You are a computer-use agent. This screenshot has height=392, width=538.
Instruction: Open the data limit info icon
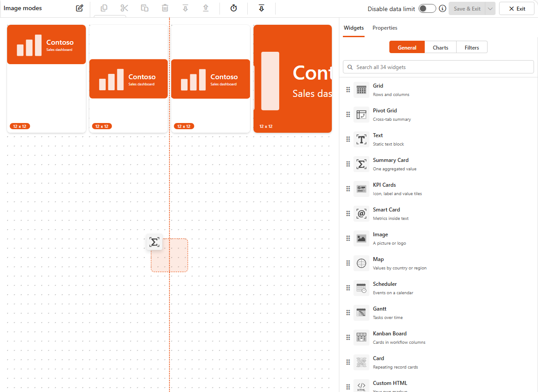(x=442, y=8)
